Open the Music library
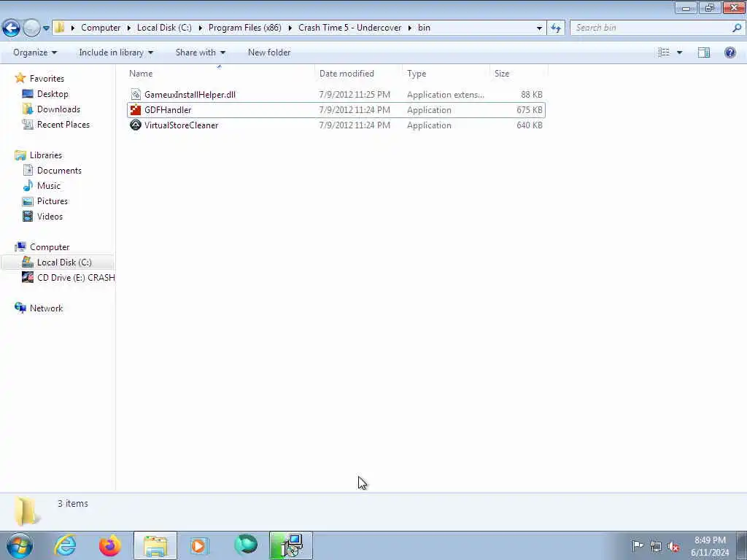The image size is (747, 560). tap(49, 186)
